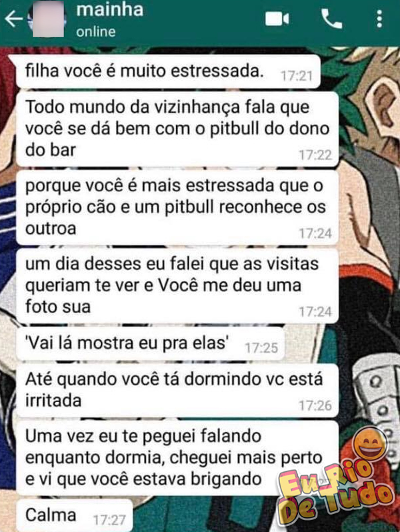Select the 'Vai lá mostra eu pra elas' message
Image resolution: width=400 pixels, height=532 pixels.
pyautogui.click(x=150, y=343)
